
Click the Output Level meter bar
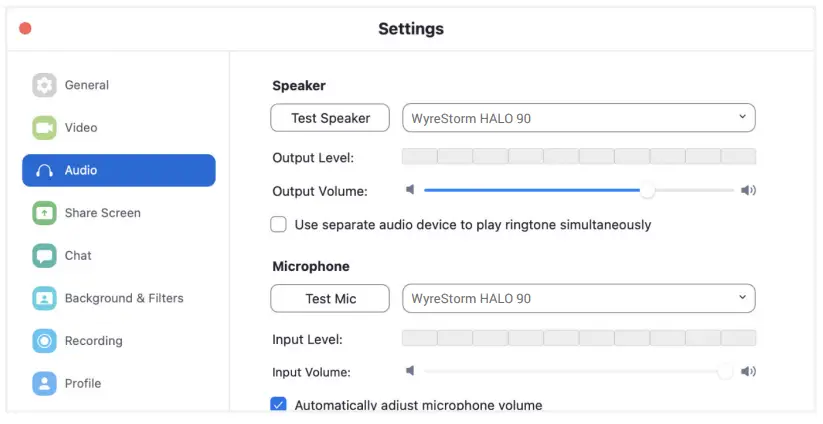578,157
